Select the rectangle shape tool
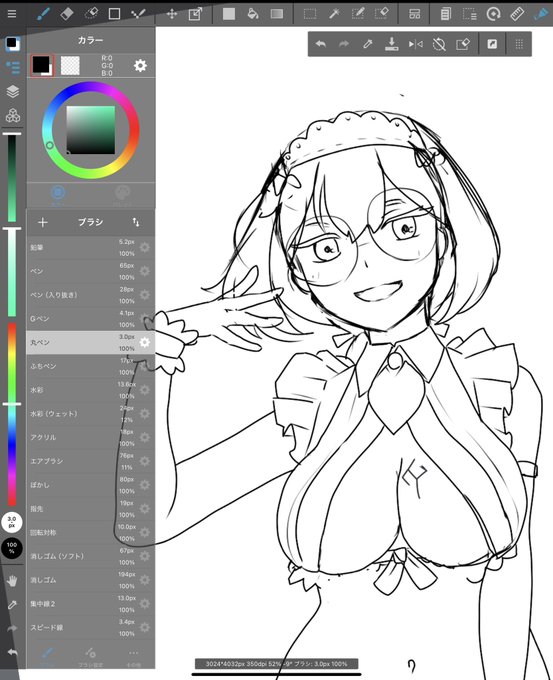553x680 pixels. (x=114, y=14)
